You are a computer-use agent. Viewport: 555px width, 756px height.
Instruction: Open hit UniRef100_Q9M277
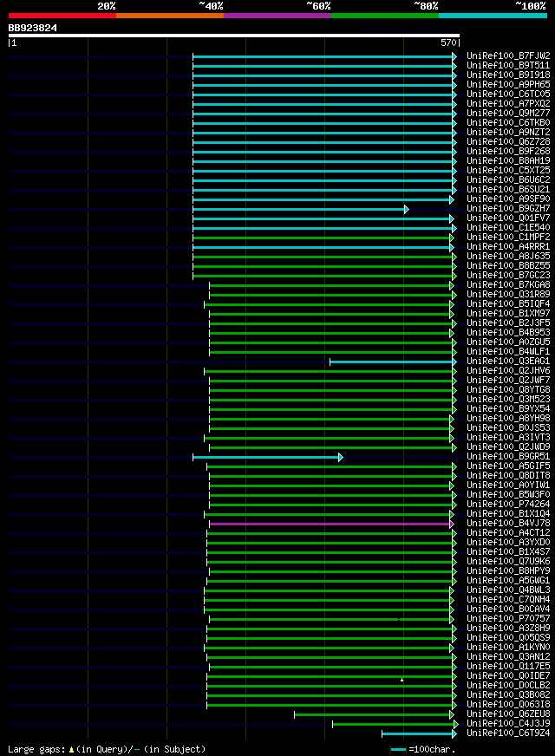(508, 114)
